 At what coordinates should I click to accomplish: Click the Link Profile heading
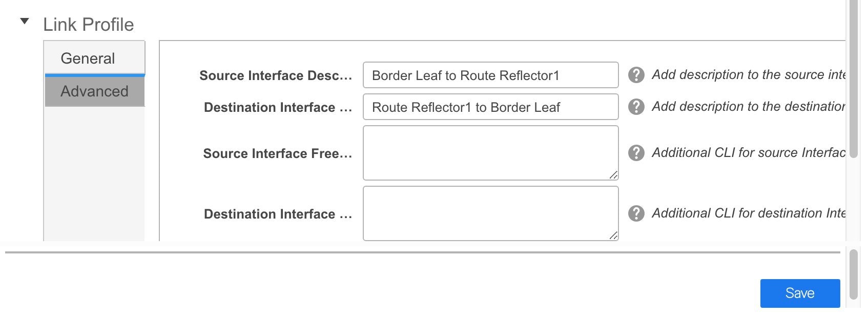(88, 25)
